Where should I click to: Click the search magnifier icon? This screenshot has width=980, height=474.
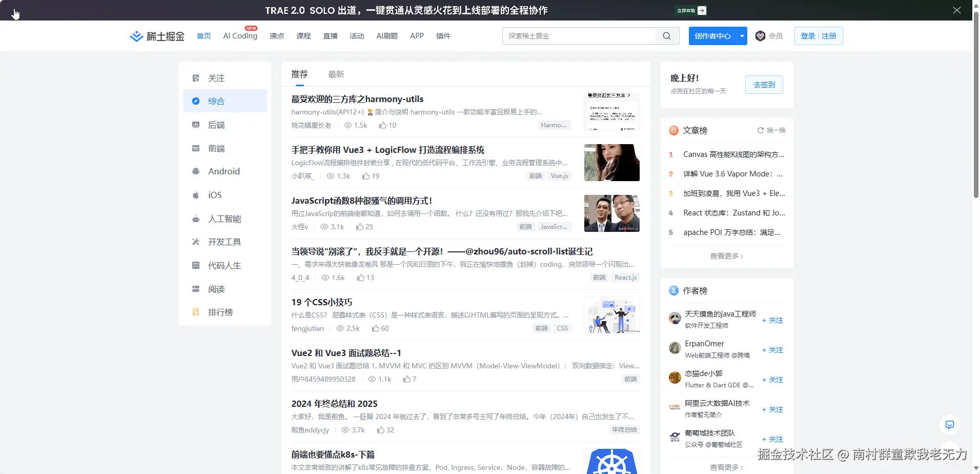click(x=667, y=36)
